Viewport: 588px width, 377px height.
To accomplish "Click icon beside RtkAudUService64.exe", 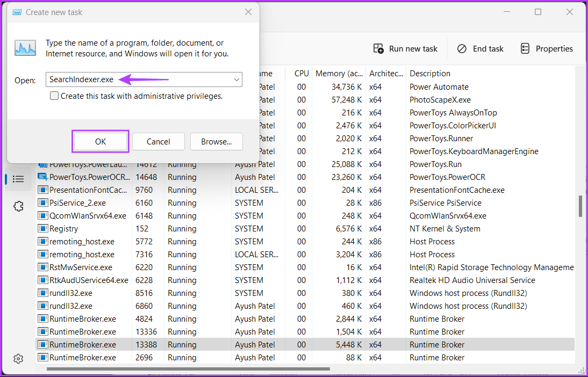I will pyautogui.click(x=43, y=280).
